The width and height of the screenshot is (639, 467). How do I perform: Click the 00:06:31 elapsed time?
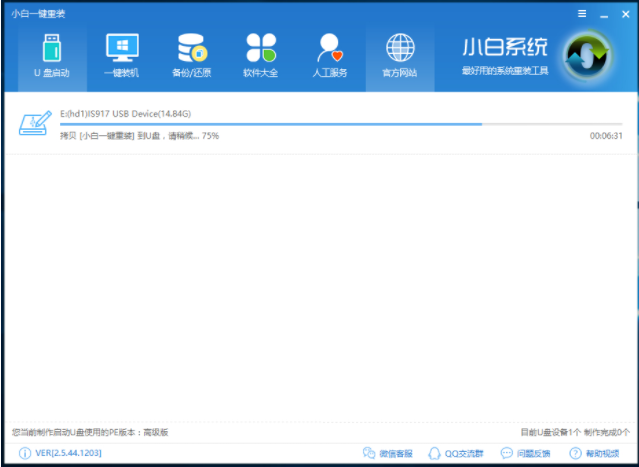606,136
